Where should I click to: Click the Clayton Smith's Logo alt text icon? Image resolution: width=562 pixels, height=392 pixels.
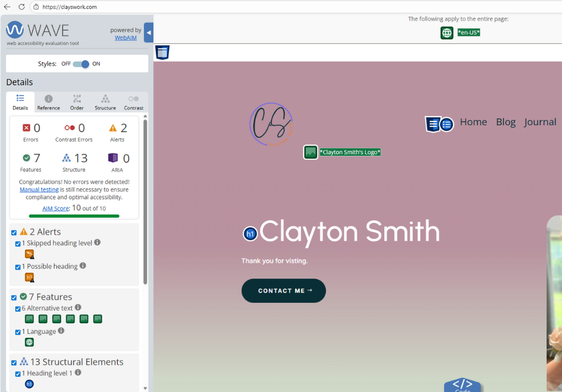310,152
